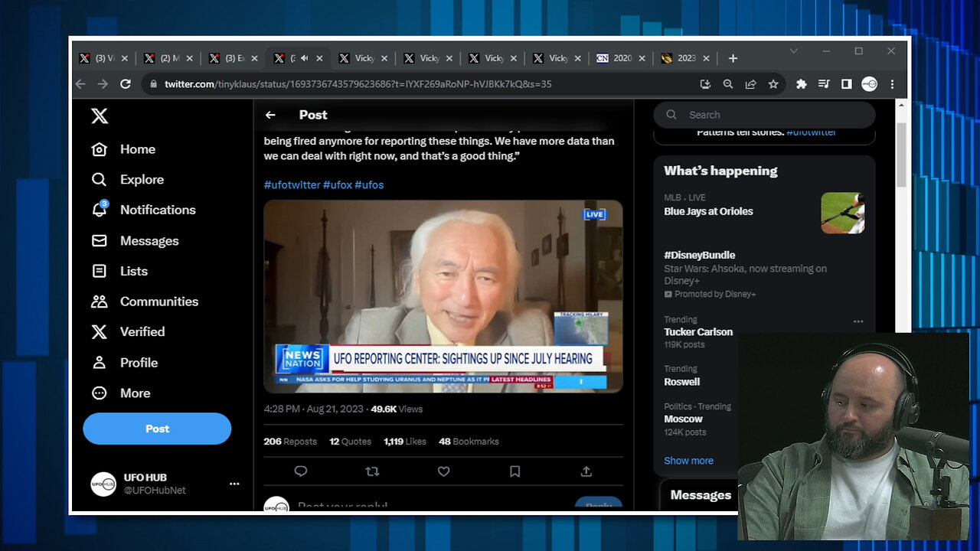Open the Verified page

(x=128, y=332)
